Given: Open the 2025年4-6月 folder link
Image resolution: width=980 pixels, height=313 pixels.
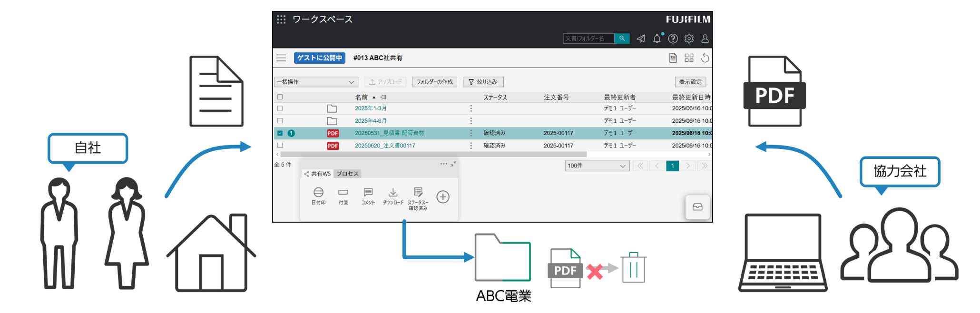Looking at the screenshot, I should point(371,121).
